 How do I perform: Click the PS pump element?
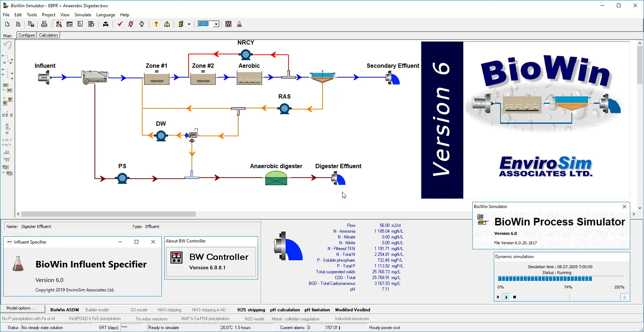(x=122, y=178)
